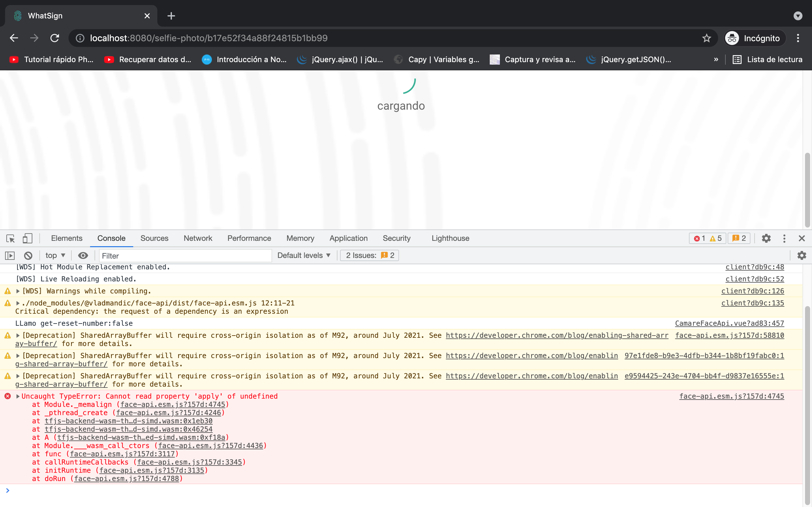812x507 pixels.
Task: Open the top frame context dropdown
Action: [55, 255]
